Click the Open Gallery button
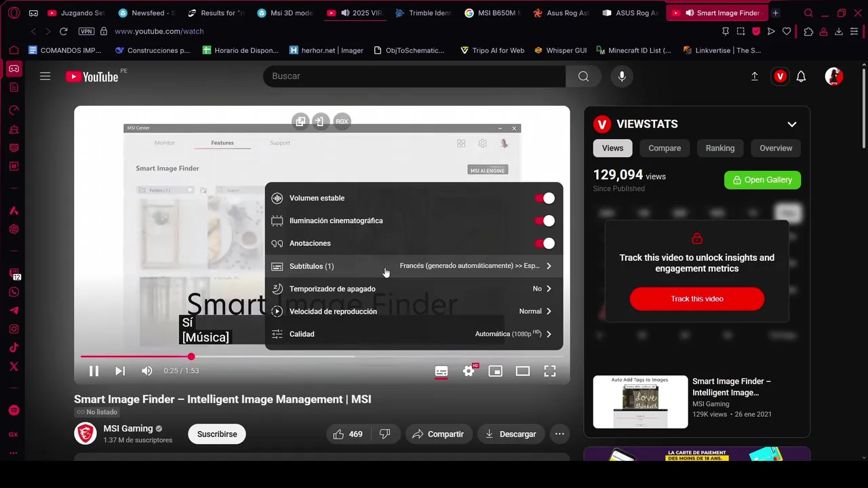The height and width of the screenshot is (488, 868). (762, 180)
